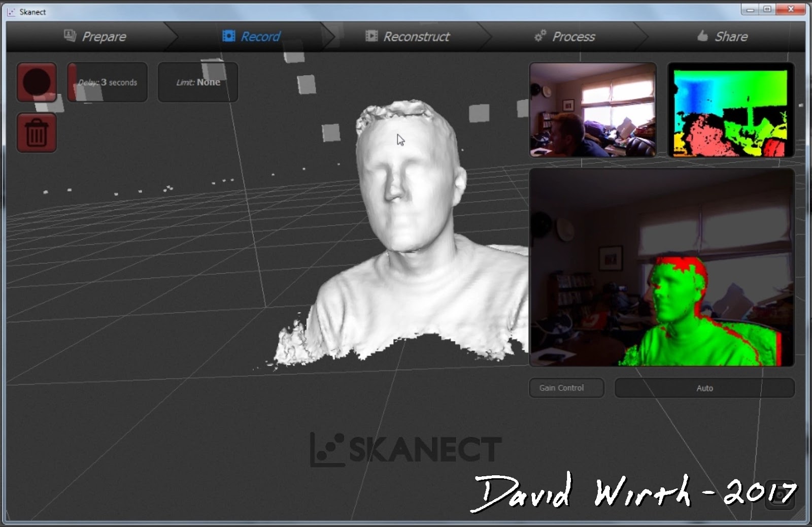The height and width of the screenshot is (527, 812).
Task: Start recording with the red record button
Action: click(x=37, y=82)
